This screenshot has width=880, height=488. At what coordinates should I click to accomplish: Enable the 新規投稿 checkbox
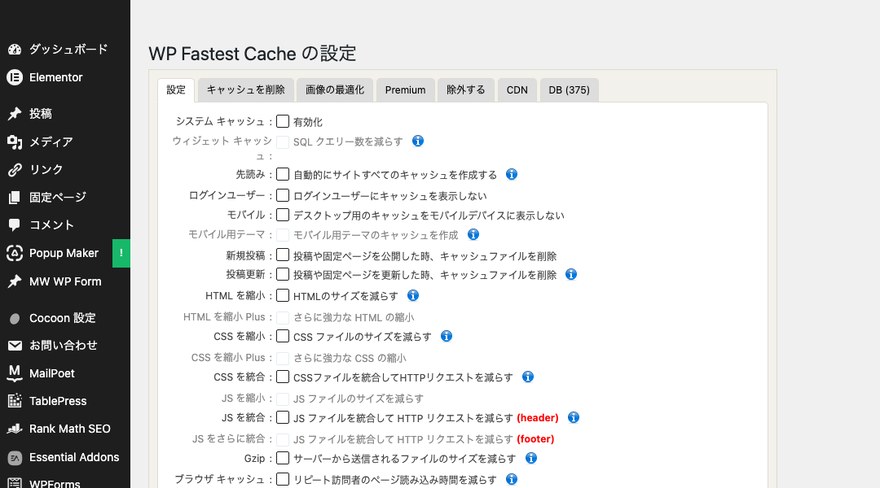(283, 255)
